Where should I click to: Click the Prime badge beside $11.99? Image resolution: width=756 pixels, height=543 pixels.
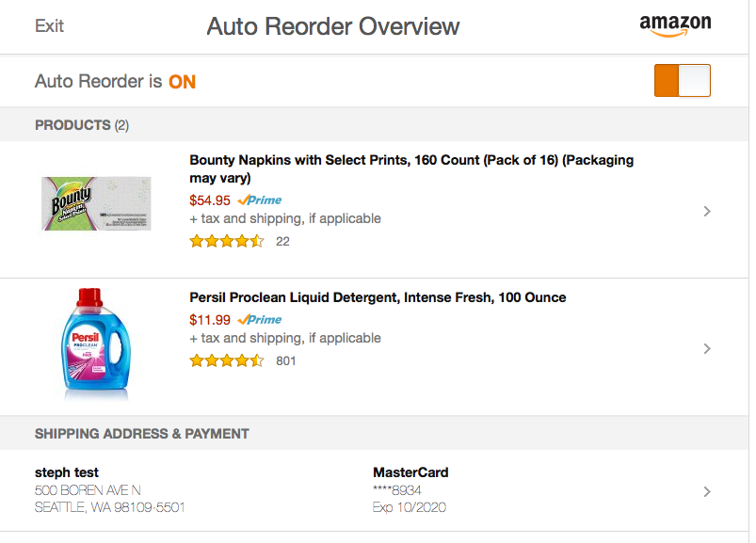[260, 319]
